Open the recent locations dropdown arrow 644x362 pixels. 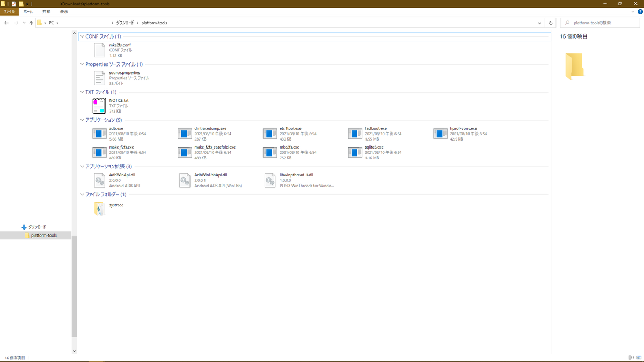pos(25,23)
